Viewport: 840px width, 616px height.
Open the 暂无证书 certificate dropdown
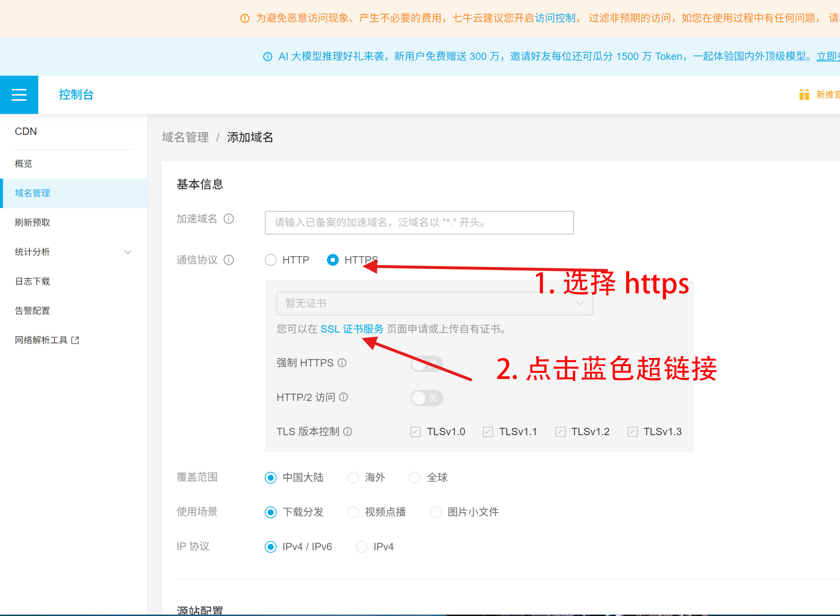[434, 304]
